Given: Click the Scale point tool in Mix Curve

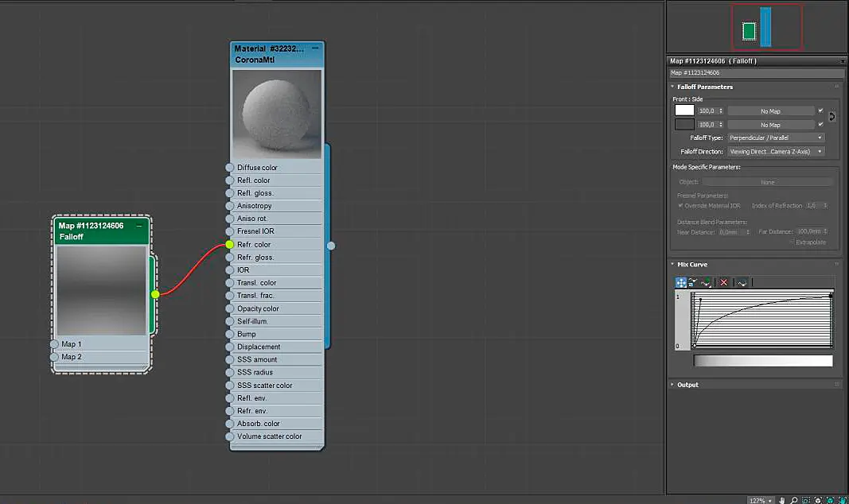Looking at the screenshot, I should coord(692,282).
